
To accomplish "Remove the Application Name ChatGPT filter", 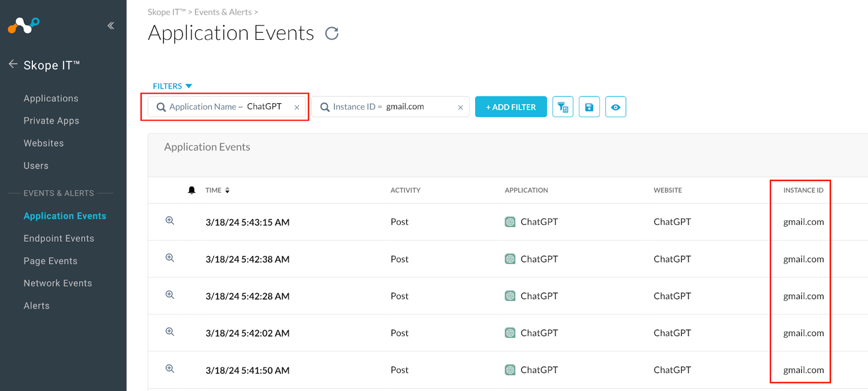I will [297, 108].
